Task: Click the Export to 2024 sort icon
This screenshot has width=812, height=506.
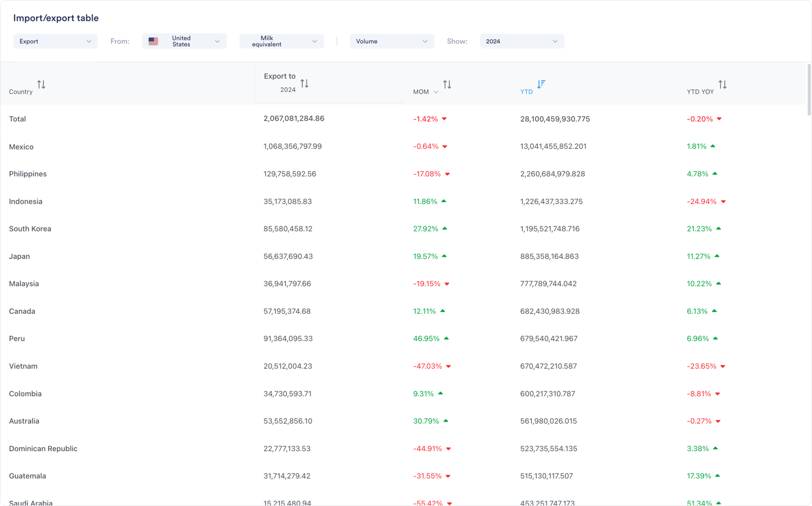Action: point(304,84)
